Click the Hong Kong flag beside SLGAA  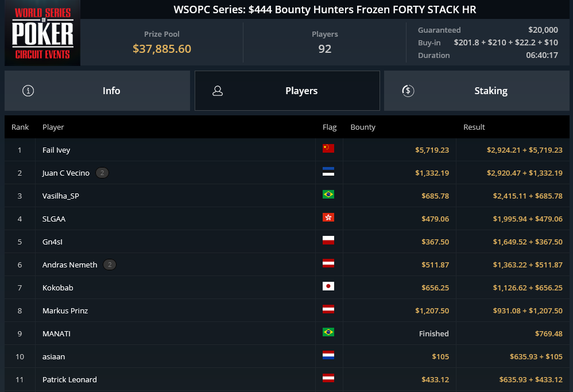click(x=328, y=218)
